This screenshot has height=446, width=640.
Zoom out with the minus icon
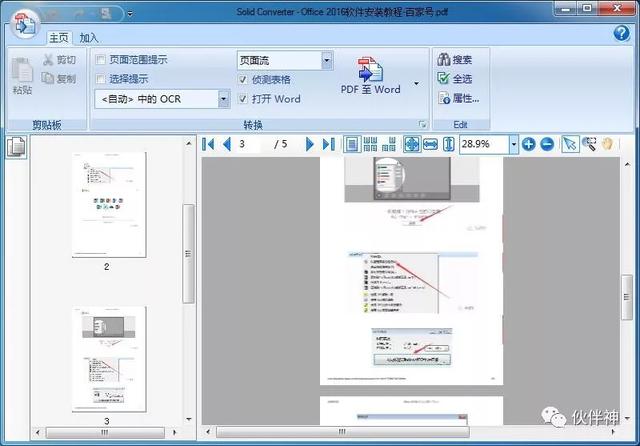click(547, 144)
